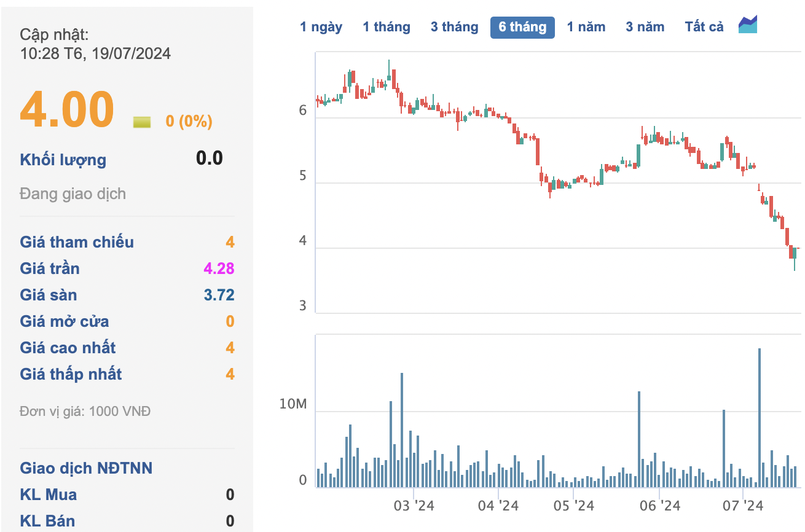
Task: Click the Giá trần value 4.28
Action: pyautogui.click(x=219, y=268)
